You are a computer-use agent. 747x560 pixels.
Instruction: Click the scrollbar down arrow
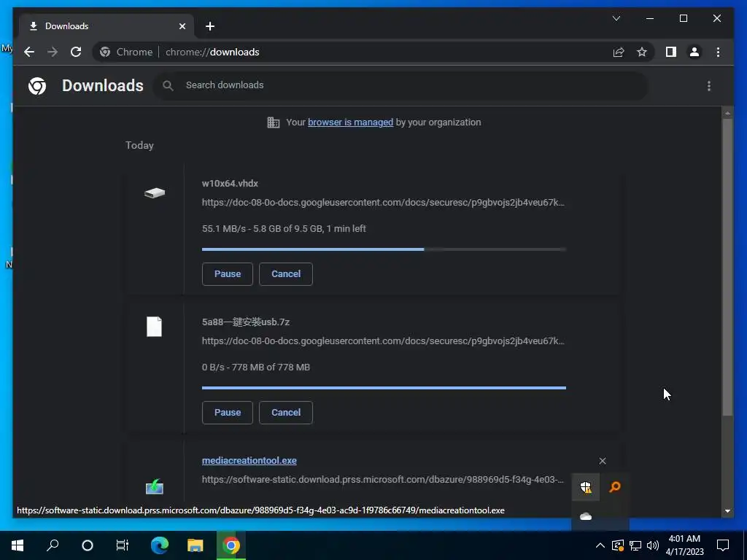click(727, 511)
